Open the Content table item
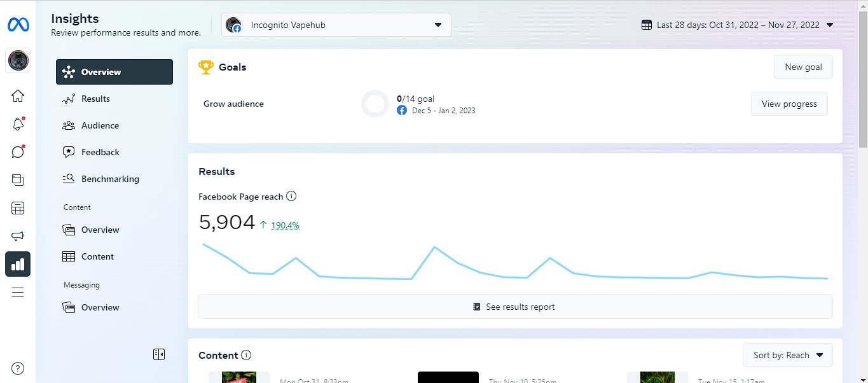Screen dimensions: 868x383 point(114,256)
